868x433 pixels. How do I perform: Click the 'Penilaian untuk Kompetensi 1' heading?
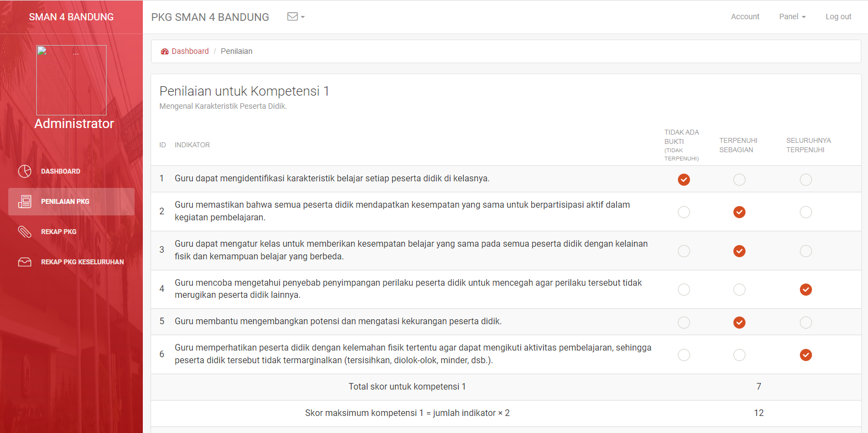(244, 91)
